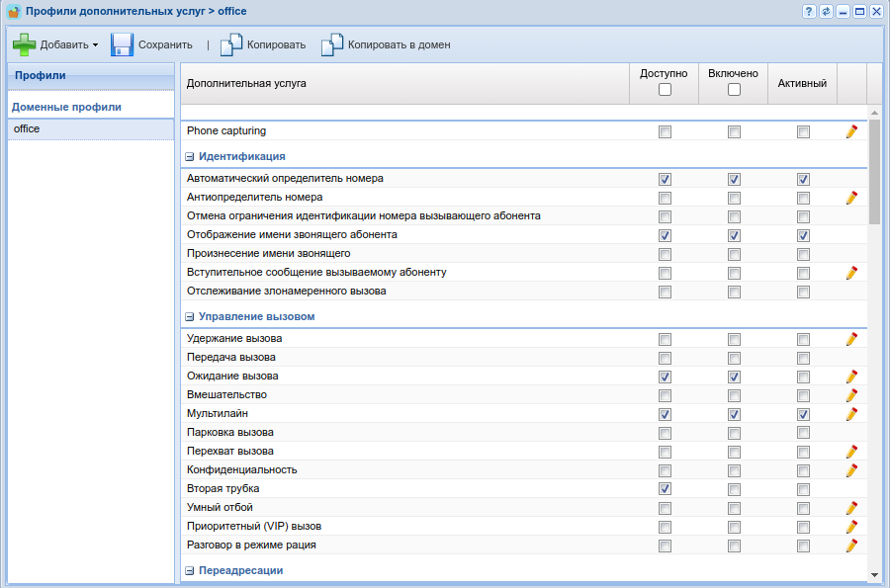The image size is (890, 588).
Task: Click the Доменные профили section heading
Action: [66, 107]
